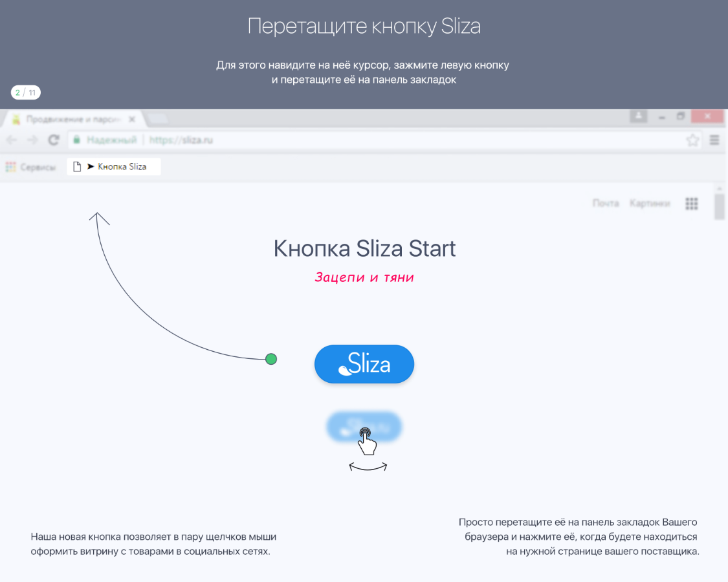Restore the browser window size
The image size is (728, 582).
point(681,116)
